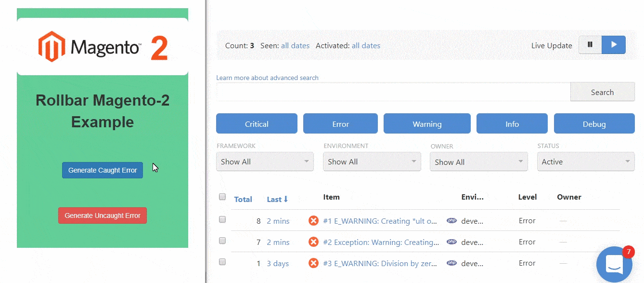
Task: Click 2 mins link on item #1 row
Action: pos(278,221)
